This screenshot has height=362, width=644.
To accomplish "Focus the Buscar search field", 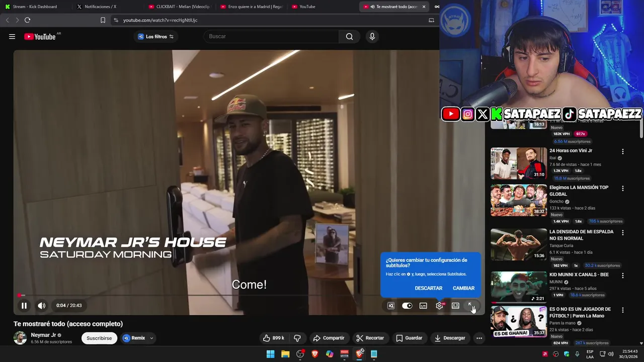I will pyautogui.click(x=272, y=36).
